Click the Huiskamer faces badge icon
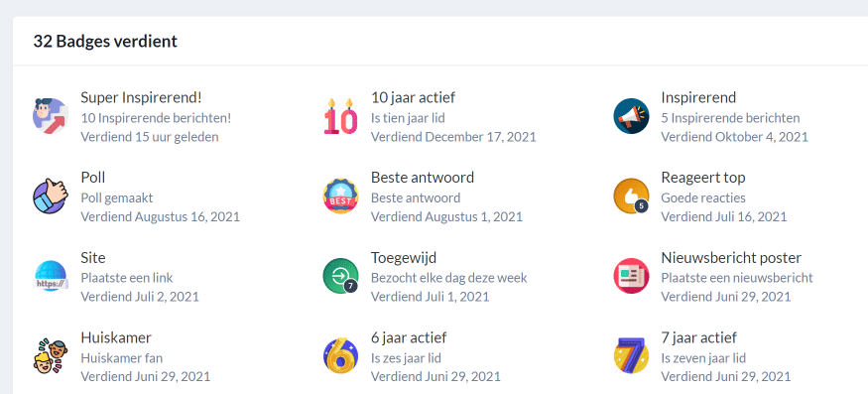Viewport: 868px width, 394px height. point(51,355)
